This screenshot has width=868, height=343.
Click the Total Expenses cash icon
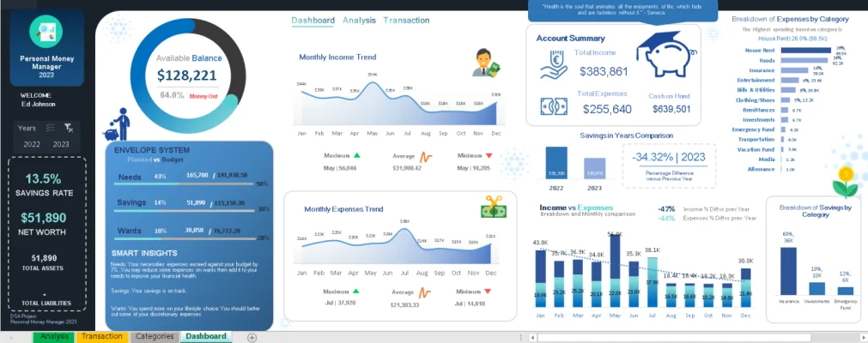click(x=554, y=105)
